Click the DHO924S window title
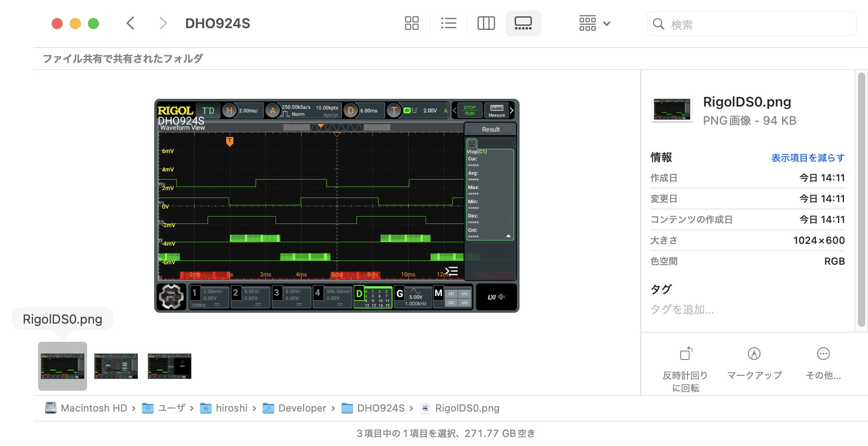Screen dimensions: 868x446 218,23
